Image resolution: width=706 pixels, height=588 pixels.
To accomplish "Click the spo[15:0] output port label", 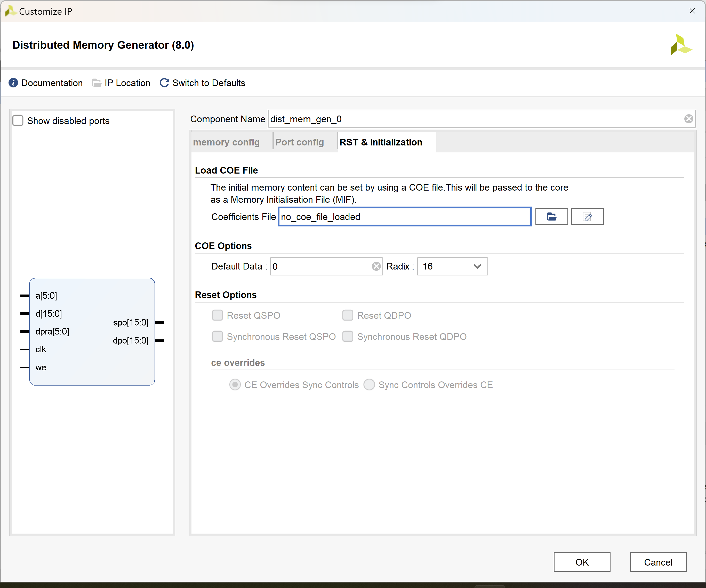I will (131, 323).
